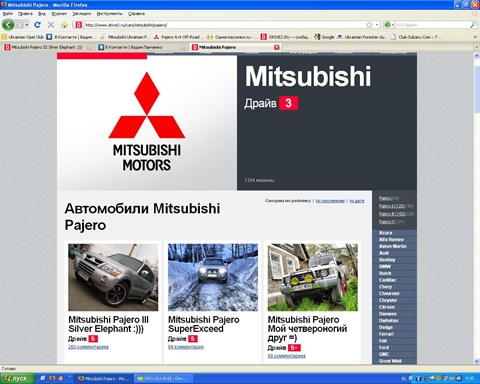Open the Ukrainian Opel Club bookmark
The width and height of the screenshot is (480, 384).
point(22,37)
